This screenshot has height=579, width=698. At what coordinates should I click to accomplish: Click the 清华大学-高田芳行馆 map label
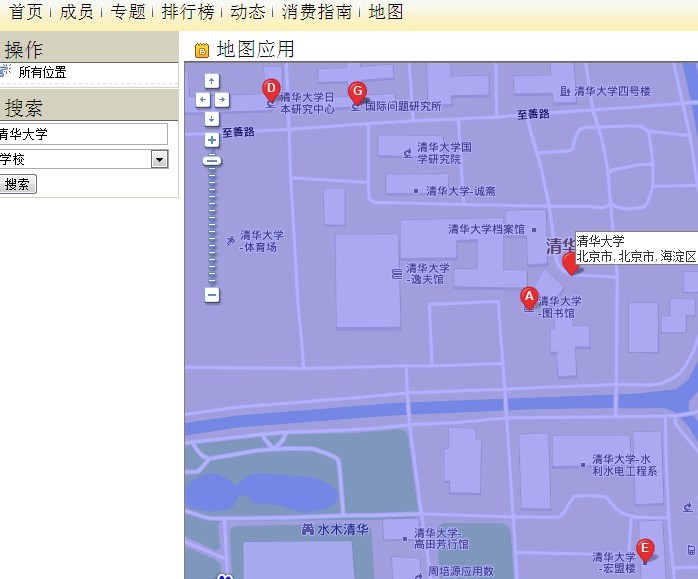[x=441, y=539]
